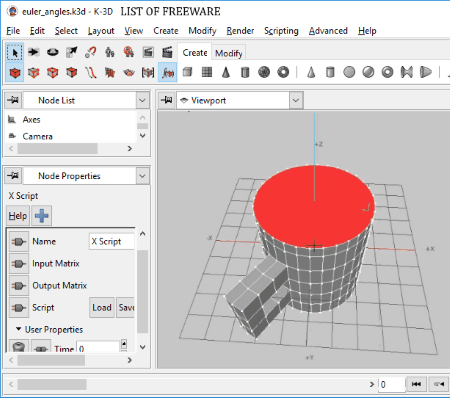The image size is (450, 398).
Task: Choose the Rotate tool disc icon
Action: [53, 52]
